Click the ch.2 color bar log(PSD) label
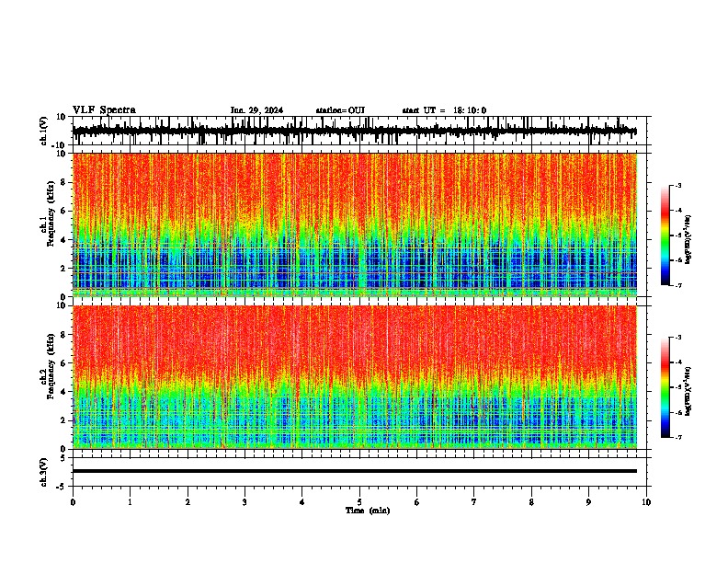This screenshot has height=563, width=728. [x=688, y=392]
